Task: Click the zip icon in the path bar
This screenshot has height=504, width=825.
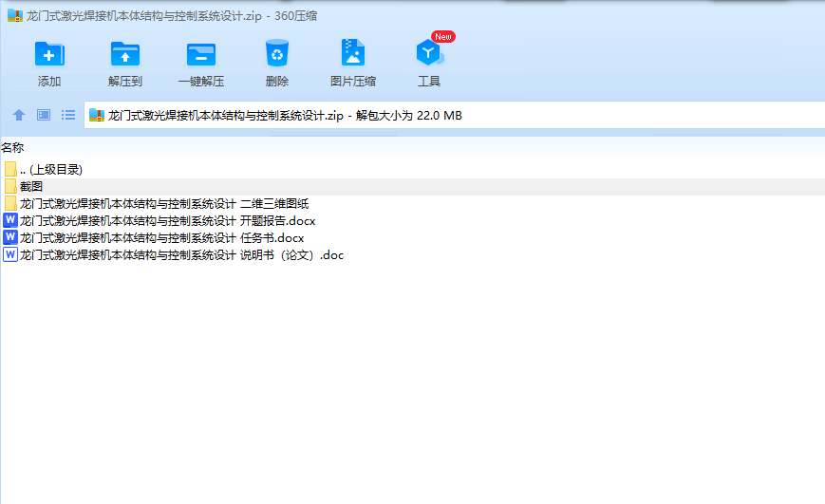Action: pyautogui.click(x=96, y=115)
